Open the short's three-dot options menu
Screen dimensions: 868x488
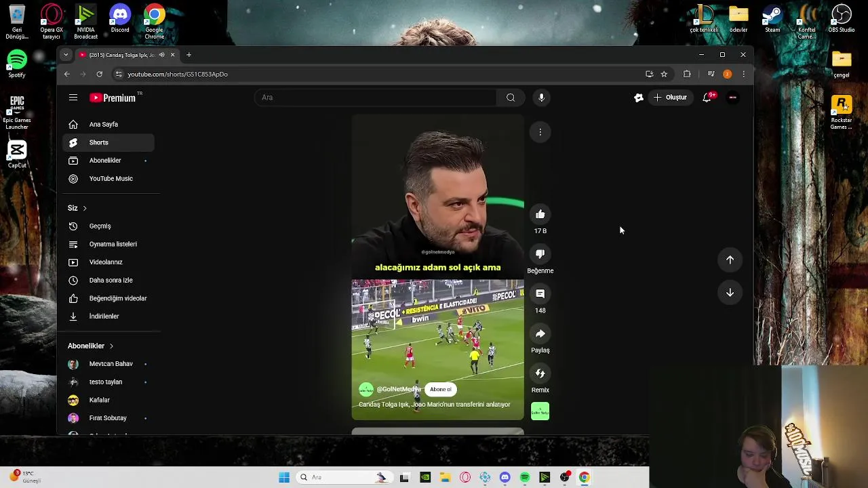coord(540,132)
